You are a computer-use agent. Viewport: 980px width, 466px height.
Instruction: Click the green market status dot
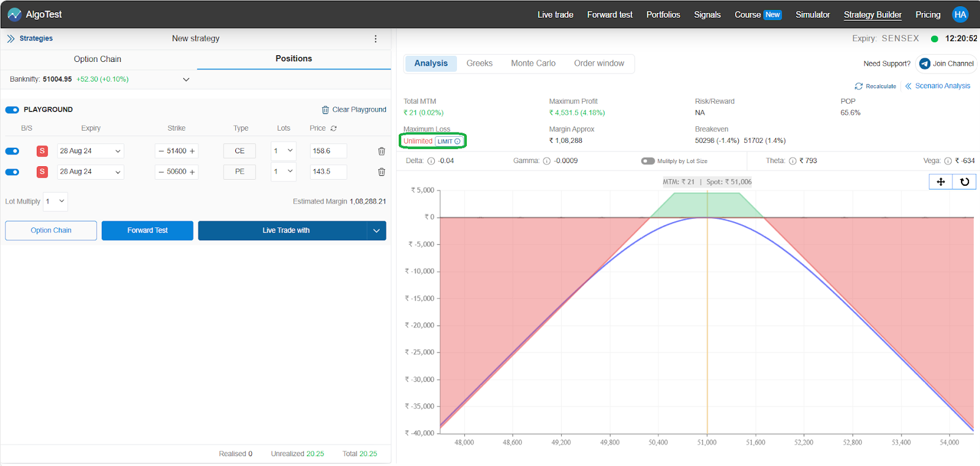point(935,39)
